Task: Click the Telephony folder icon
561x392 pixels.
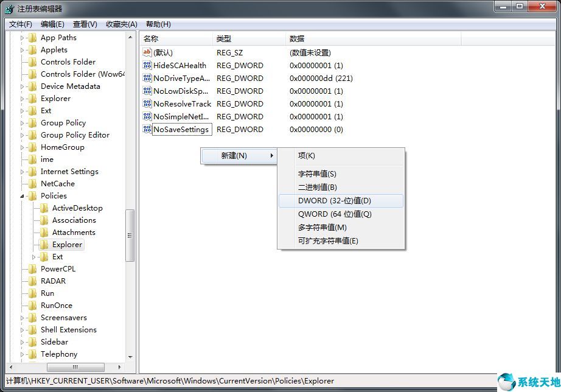Action: coord(33,354)
